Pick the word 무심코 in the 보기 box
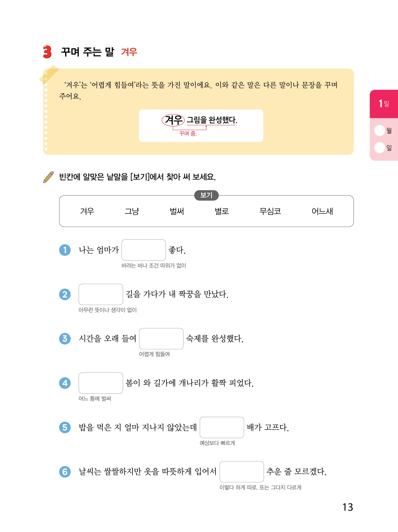Image resolution: width=398 pixels, height=532 pixels. [x=270, y=212]
